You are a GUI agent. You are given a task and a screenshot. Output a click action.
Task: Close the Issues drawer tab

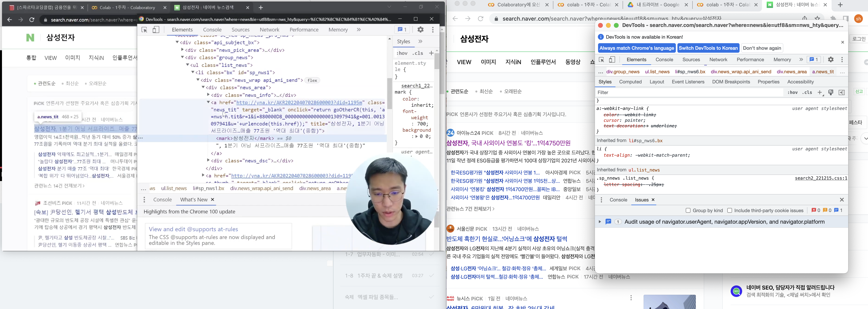pyautogui.click(x=653, y=200)
